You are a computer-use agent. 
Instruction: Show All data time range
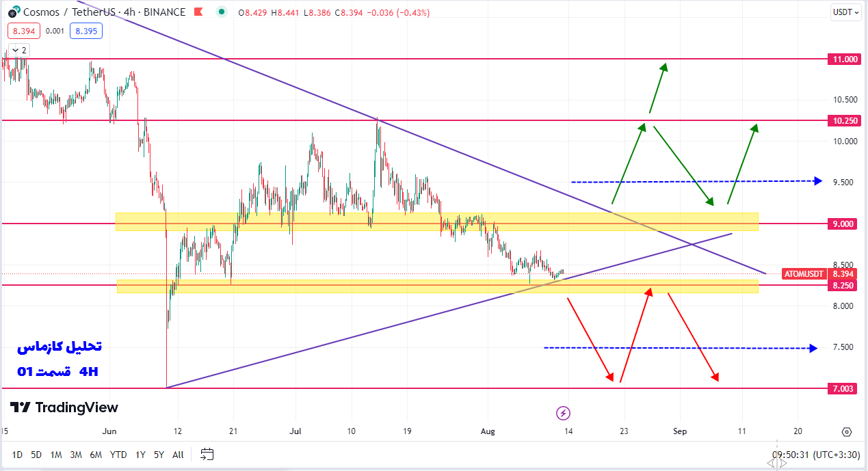(178, 455)
